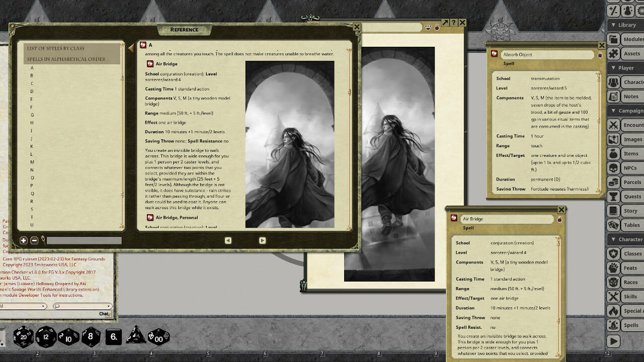Open the Items campaign icon

(613, 153)
